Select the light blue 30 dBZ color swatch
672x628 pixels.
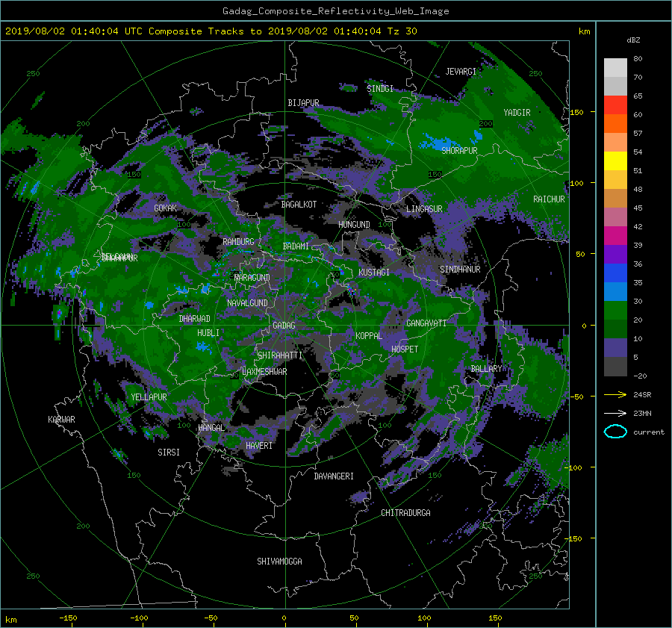[615, 292]
